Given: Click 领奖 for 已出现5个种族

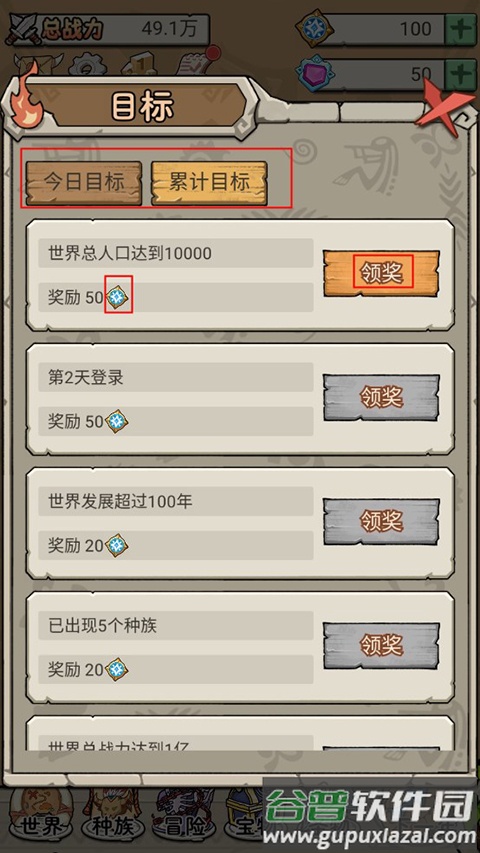Looking at the screenshot, I should [x=381, y=645].
